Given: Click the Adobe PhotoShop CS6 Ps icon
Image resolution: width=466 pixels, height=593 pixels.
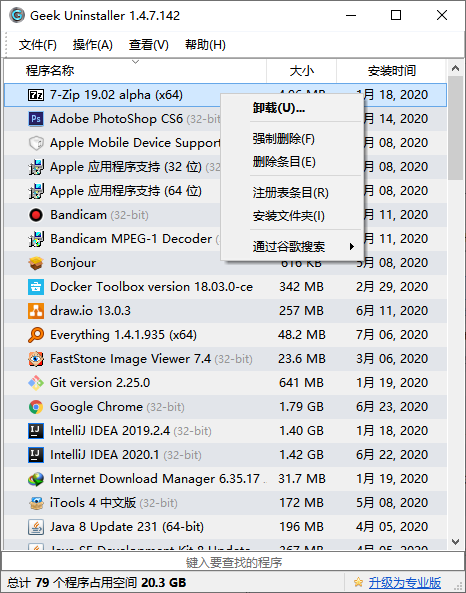Looking at the screenshot, I should point(36,119).
